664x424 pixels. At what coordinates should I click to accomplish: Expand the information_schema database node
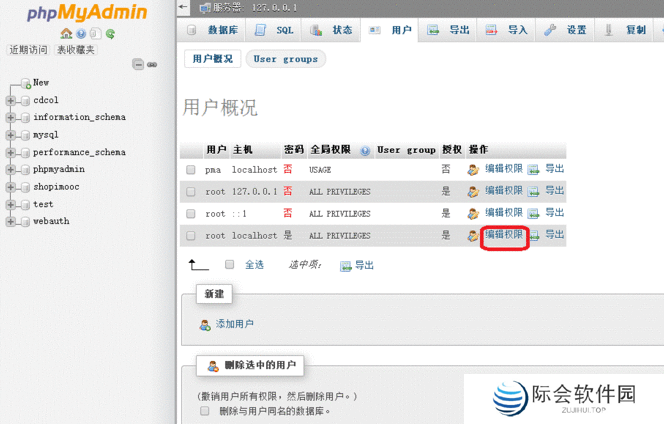10,118
